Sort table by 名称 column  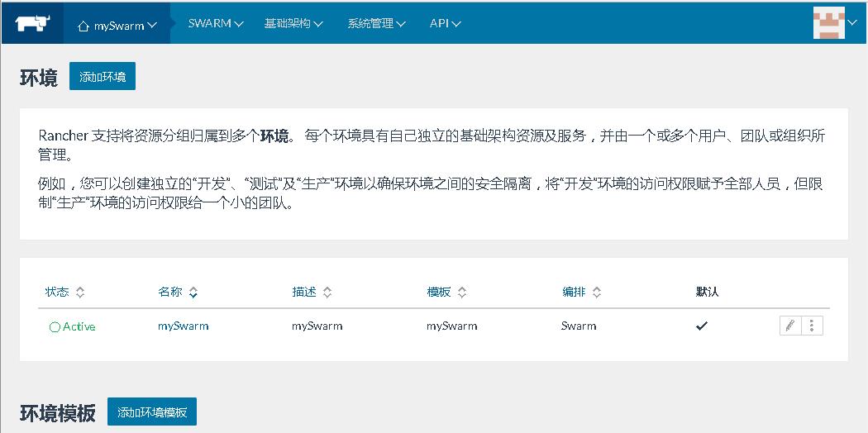click(178, 292)
